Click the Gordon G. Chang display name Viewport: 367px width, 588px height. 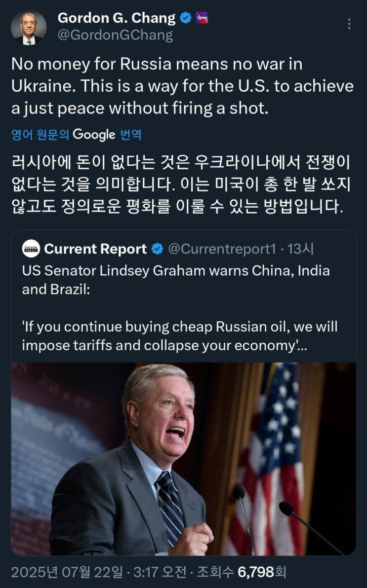(116, 18)
